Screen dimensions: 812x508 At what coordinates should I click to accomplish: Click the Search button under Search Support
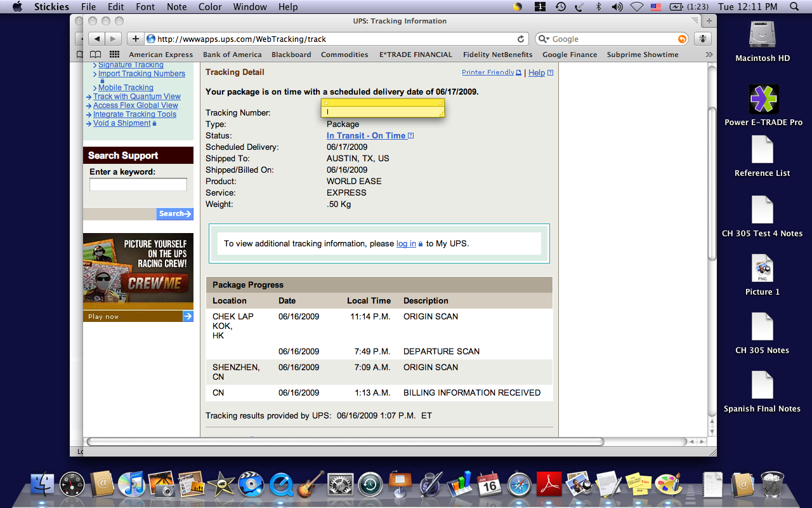(174, 214)
